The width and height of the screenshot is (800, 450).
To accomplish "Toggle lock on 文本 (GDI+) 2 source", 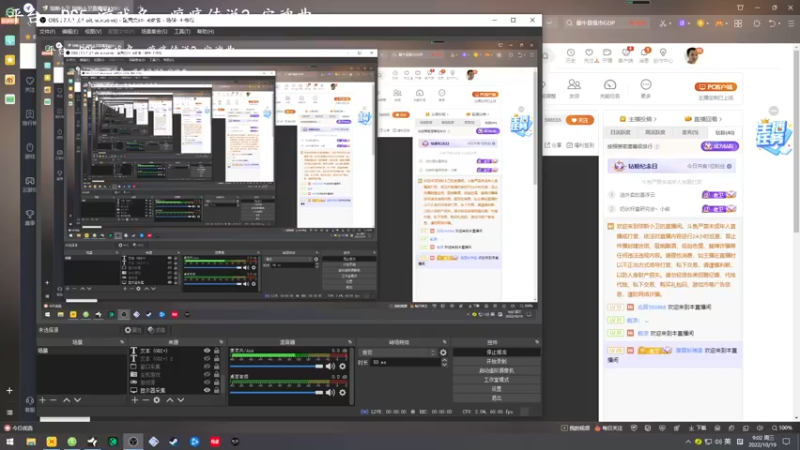I will tap(216, 359).
